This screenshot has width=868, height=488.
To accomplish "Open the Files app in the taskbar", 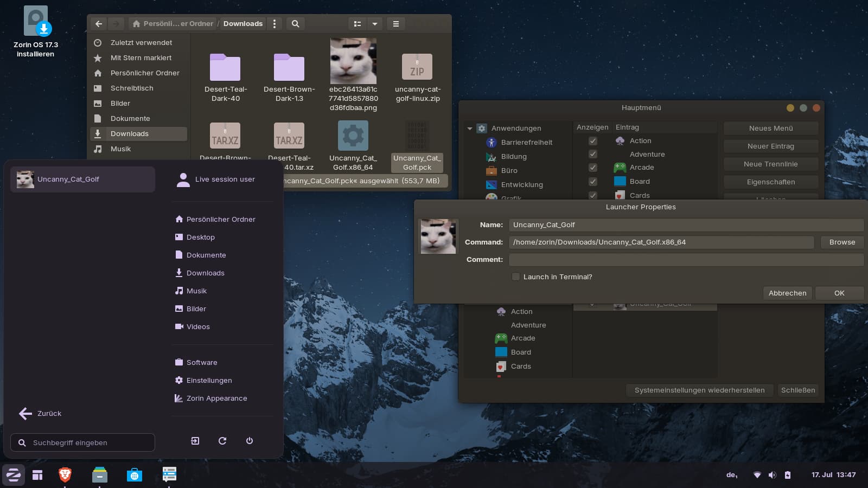I will [x=100, y=476].
